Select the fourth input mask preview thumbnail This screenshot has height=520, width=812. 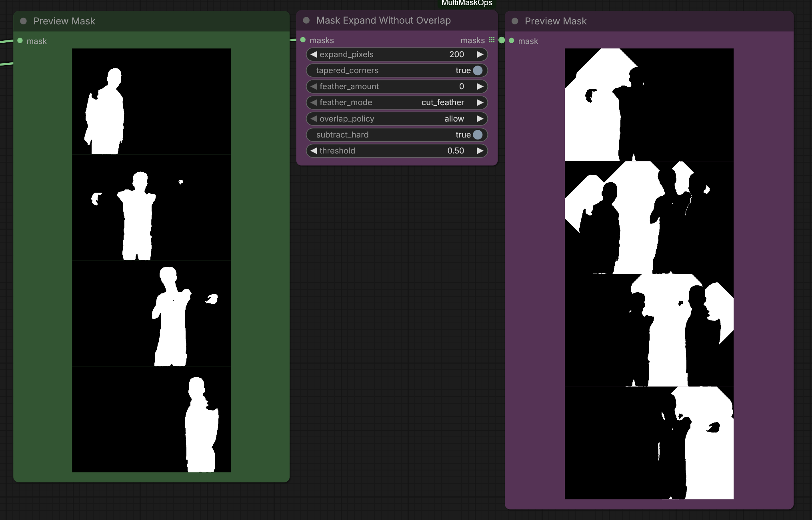(x=151, y=419)
